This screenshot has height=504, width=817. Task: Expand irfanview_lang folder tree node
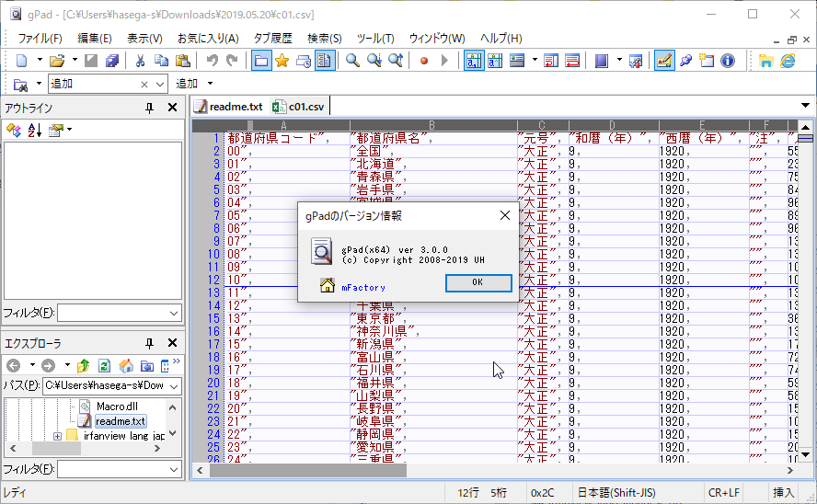click(57, 436)
